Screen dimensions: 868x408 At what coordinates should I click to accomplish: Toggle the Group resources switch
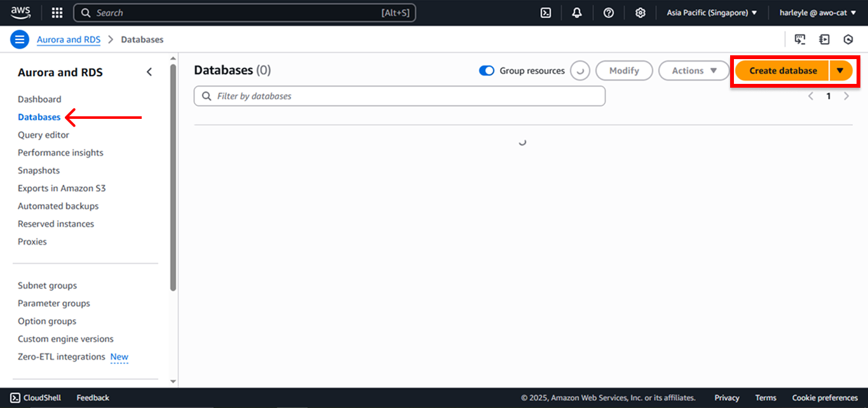[x=487, y=71]
